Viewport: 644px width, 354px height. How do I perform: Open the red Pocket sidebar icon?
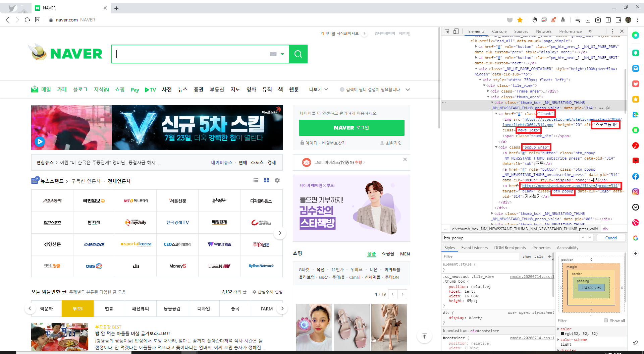pyautogui.click(x=636, y=84)
